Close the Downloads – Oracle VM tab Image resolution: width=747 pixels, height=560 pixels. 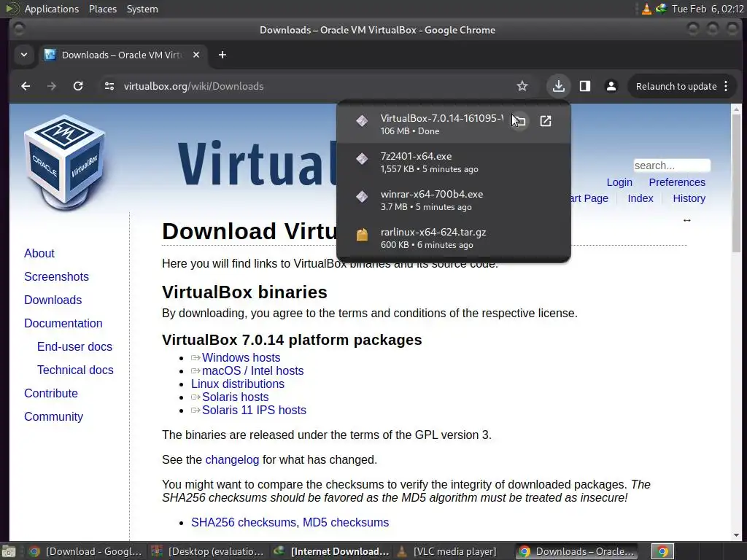[196, 55]
